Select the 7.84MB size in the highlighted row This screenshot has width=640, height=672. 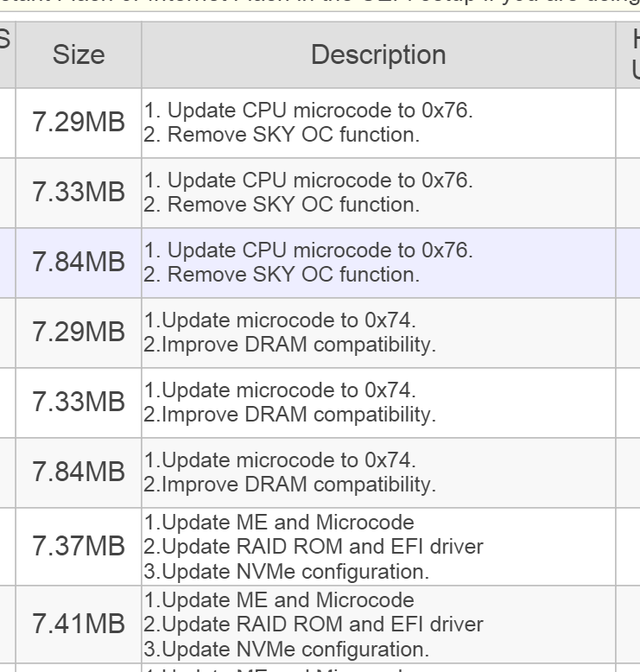tap(79, 263)
